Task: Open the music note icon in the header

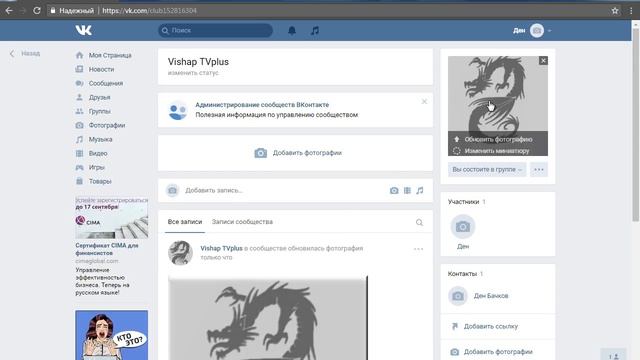Action: (315, 31)
